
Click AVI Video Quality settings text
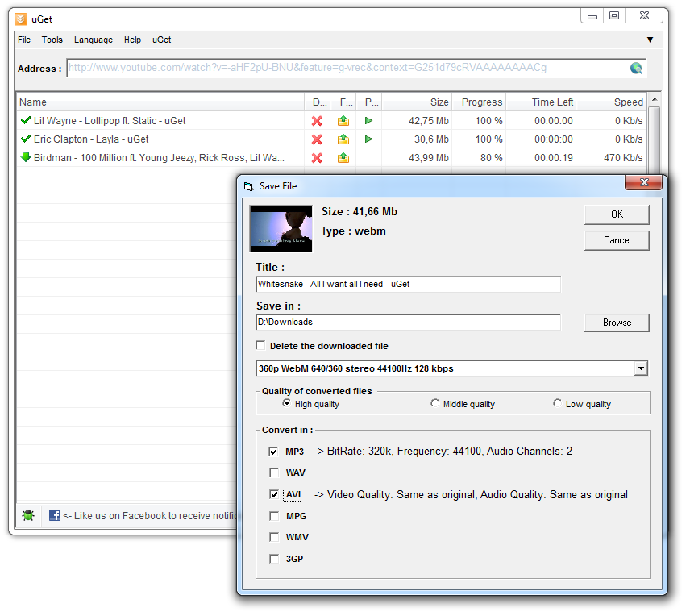pos(471,495)
